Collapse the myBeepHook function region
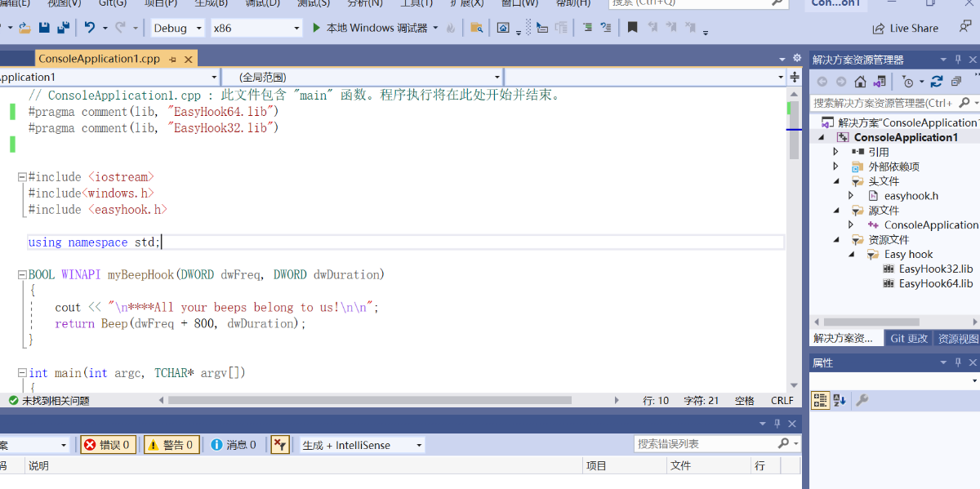Image resolution: width=980 pixels, height=489 pixels. pyautogui.click(x=21, y=275)
